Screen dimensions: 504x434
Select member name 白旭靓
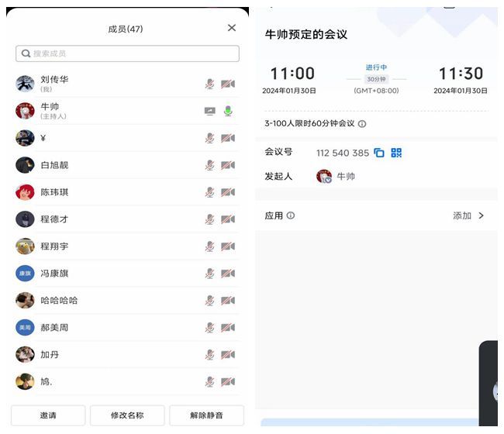tap(54, 165)
